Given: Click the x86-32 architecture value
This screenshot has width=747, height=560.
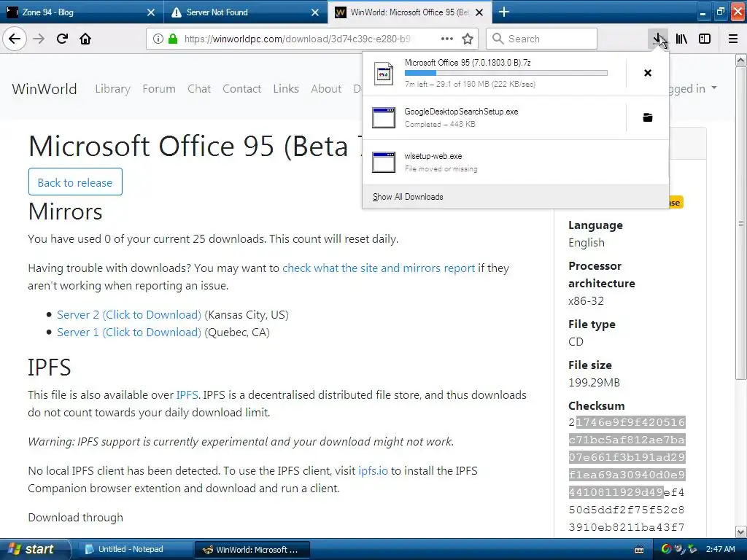Looking at the screenshot, I should (586, 301).
